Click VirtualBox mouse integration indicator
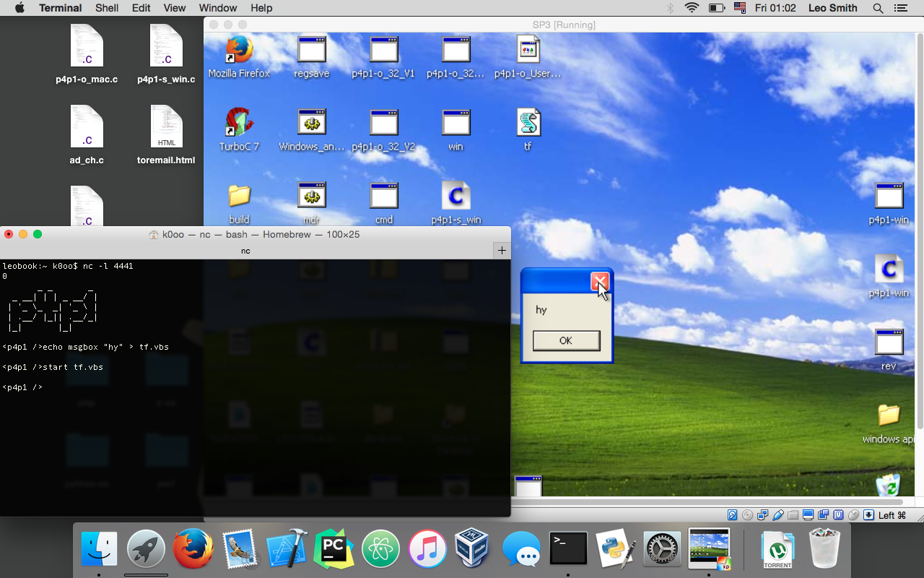The width and height of the screenshot is (924, 578). [x=853, y=515]
